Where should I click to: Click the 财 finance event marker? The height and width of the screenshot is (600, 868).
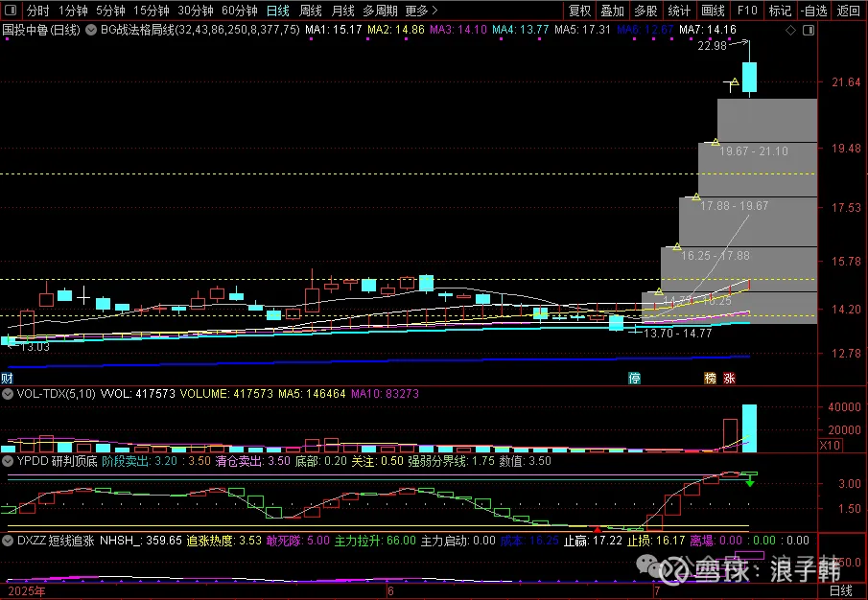pos(7,379)
